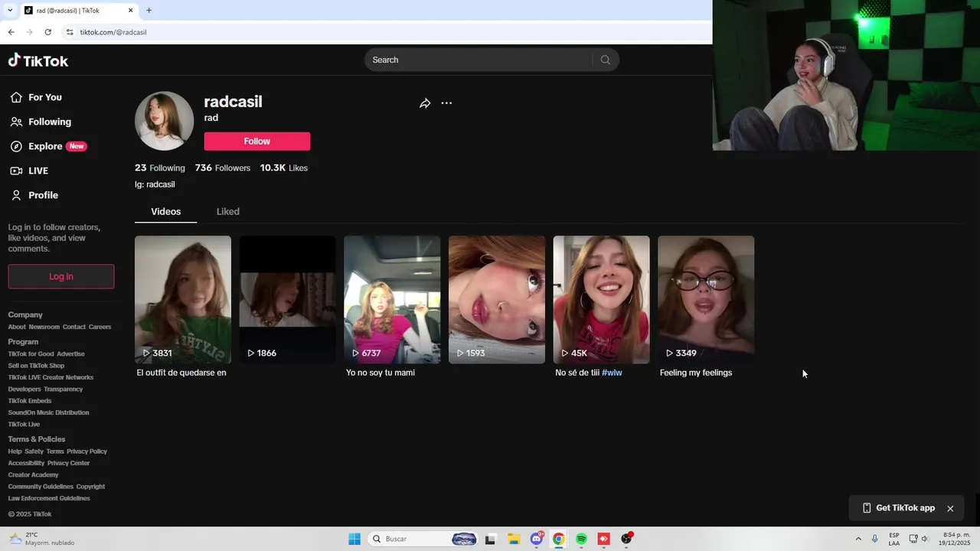Click the Windows Buscar search box
The image size is (980, 551).
click(x=423, y=539)
